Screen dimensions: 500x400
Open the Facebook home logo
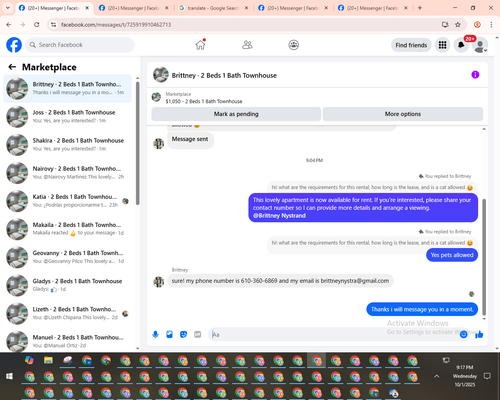pos(14,45)
